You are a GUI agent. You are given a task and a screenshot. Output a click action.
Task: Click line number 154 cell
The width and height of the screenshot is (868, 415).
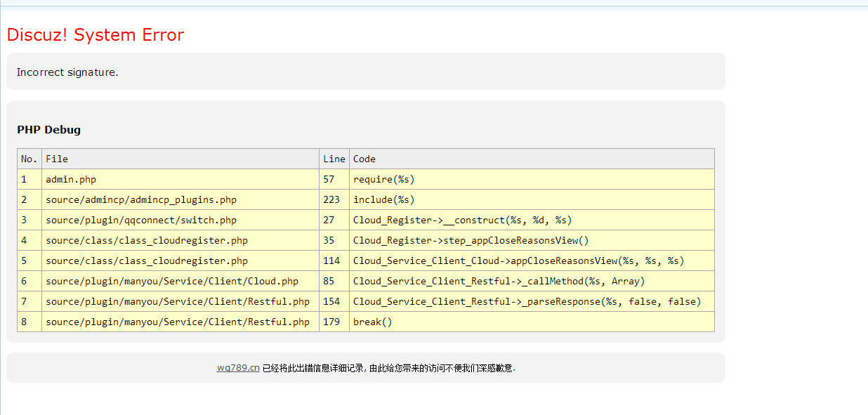[334, 301]
